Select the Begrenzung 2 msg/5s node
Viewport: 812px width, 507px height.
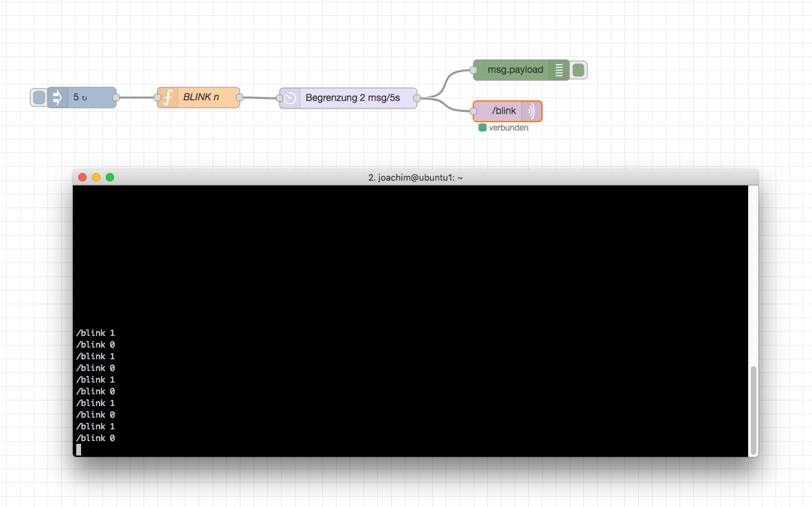tap(352, 98)
